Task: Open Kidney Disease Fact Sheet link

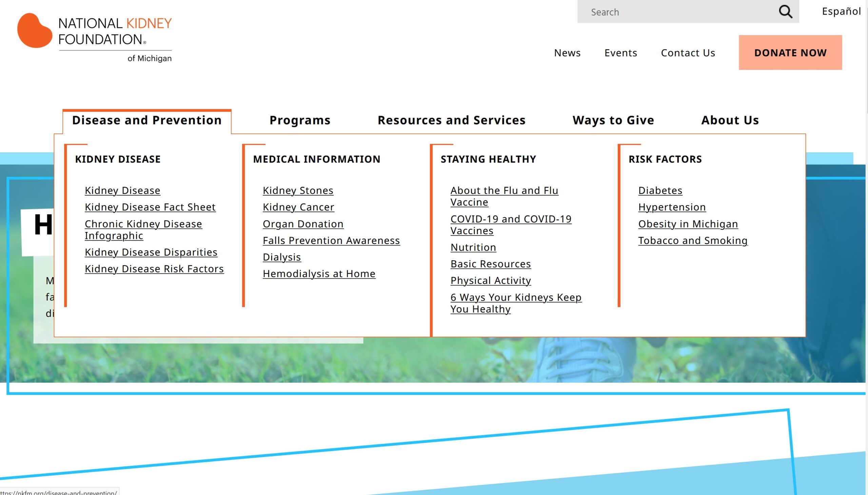Action: 150,207
